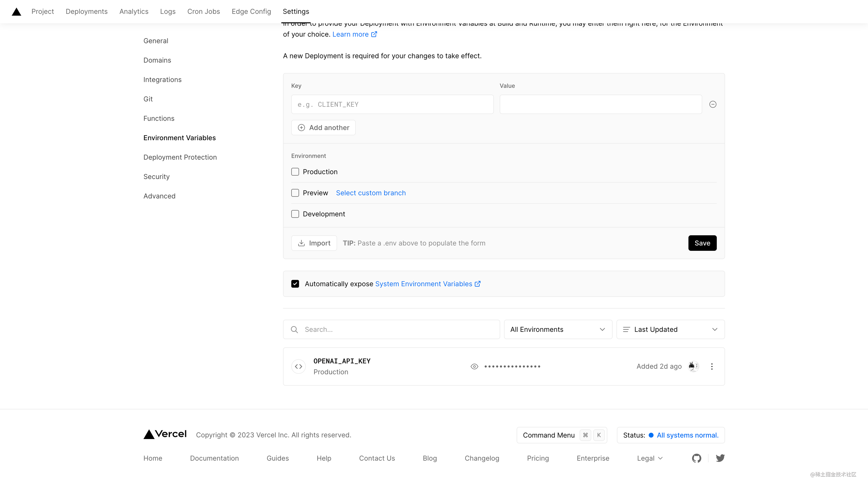The image size is (868, 489).
Task: Reveal OPENAI_API_KEY value with eye icon
Action: click(x=474, y=366)
